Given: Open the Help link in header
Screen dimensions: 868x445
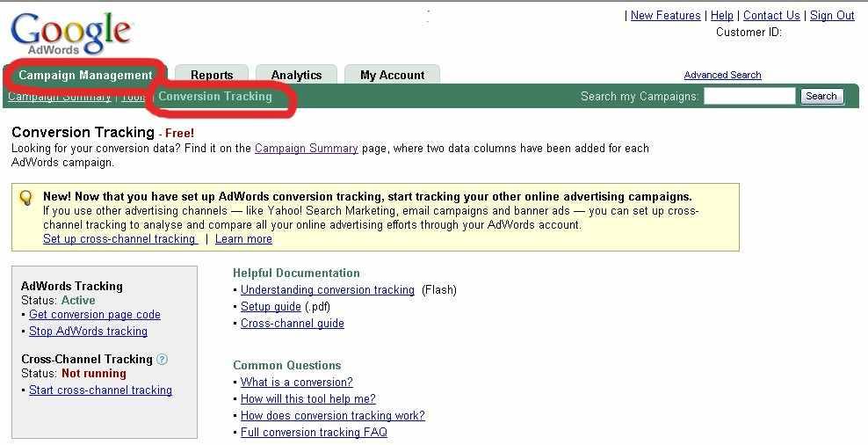Looking at the screenshot, I should click(721, 15).
